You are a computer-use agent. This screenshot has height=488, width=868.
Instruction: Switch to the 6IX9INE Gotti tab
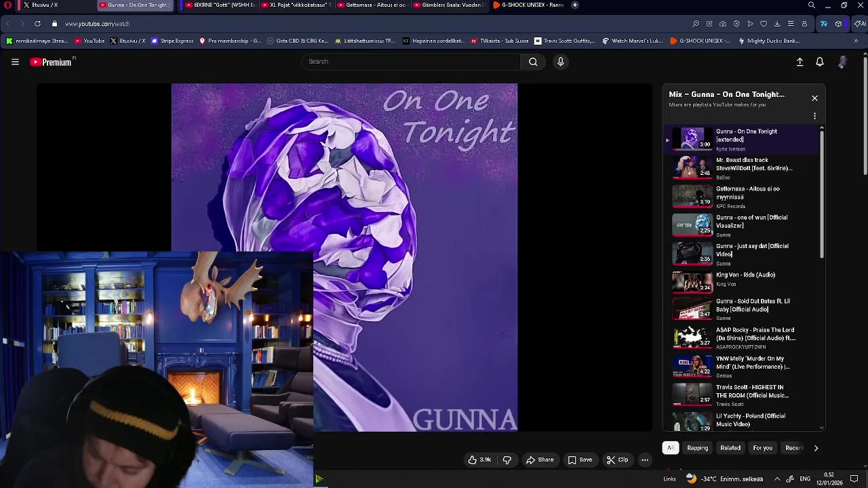click(220, 5)
